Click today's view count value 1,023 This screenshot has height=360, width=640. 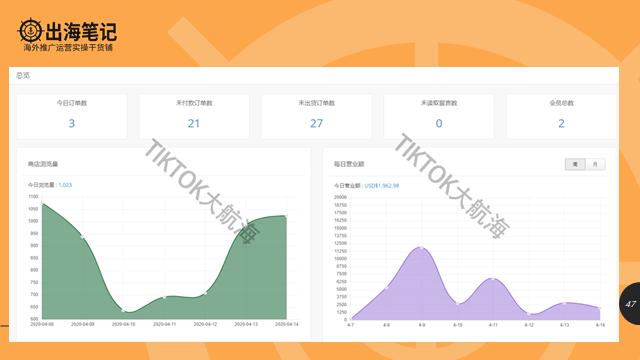[x=65, y=185]
